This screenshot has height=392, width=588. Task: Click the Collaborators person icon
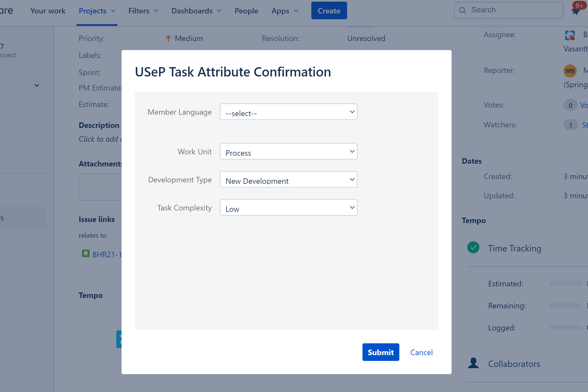coord(473,363)
